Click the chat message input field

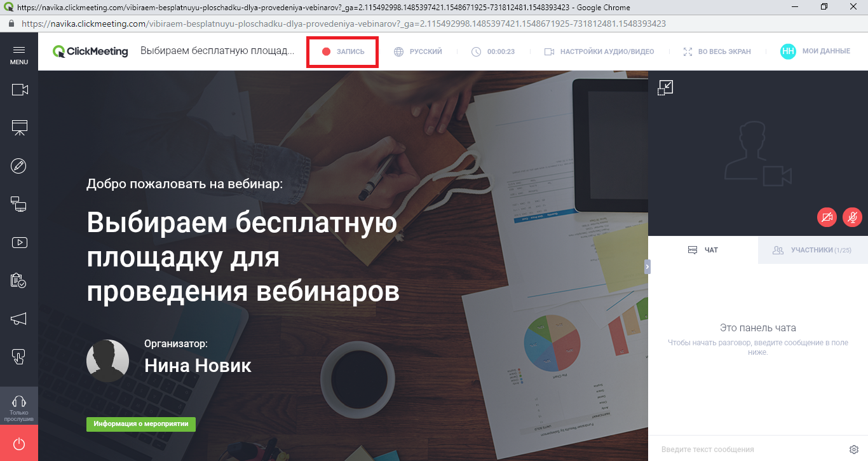pos(750,450)
